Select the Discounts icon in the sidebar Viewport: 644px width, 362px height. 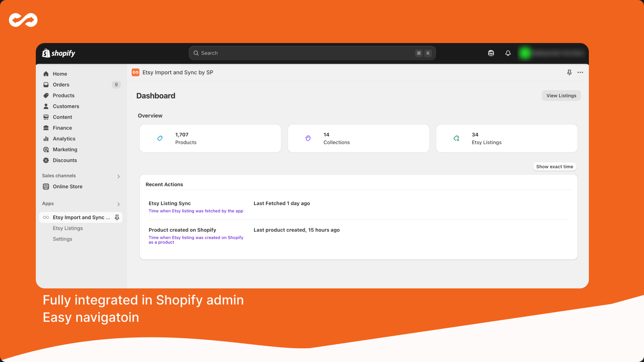46,160
